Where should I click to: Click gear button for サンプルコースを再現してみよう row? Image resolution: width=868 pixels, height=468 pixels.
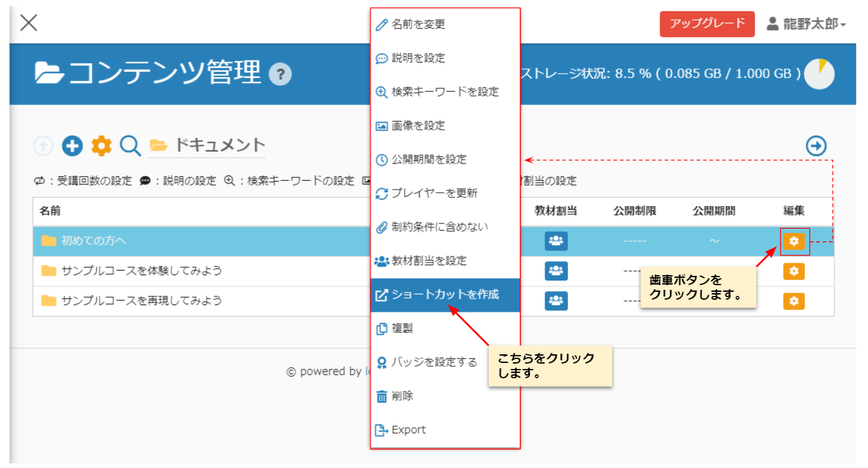pos(794,301)
